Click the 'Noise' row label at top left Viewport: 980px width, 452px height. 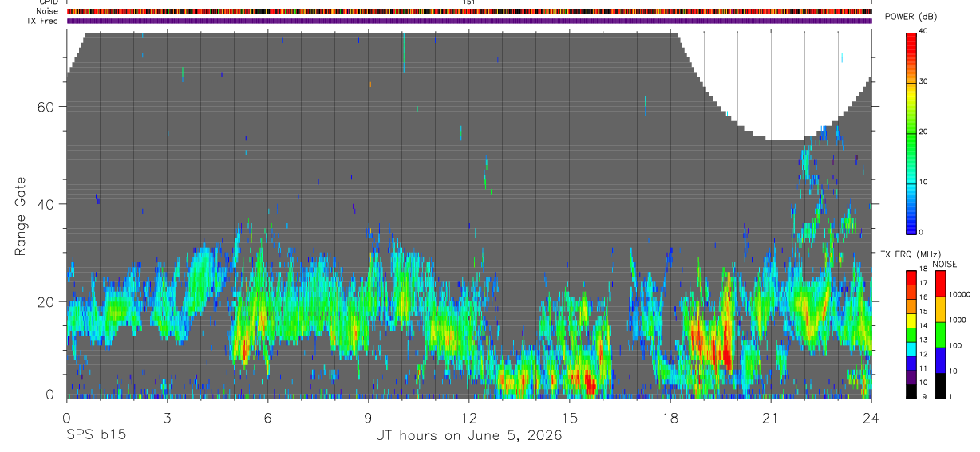click(x=47, y=12)
